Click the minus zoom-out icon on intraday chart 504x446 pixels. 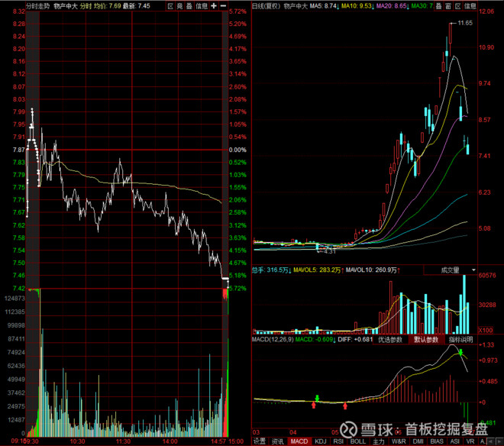tap(224, 6)
